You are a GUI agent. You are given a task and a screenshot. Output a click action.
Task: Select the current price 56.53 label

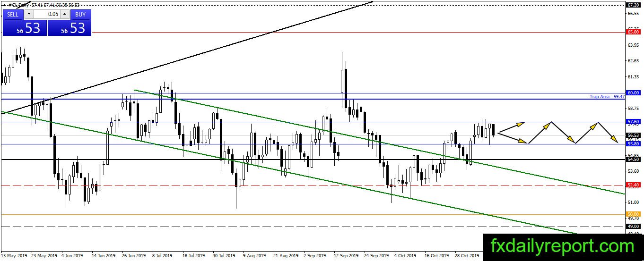pyautogui.click(x=632, y=135)
